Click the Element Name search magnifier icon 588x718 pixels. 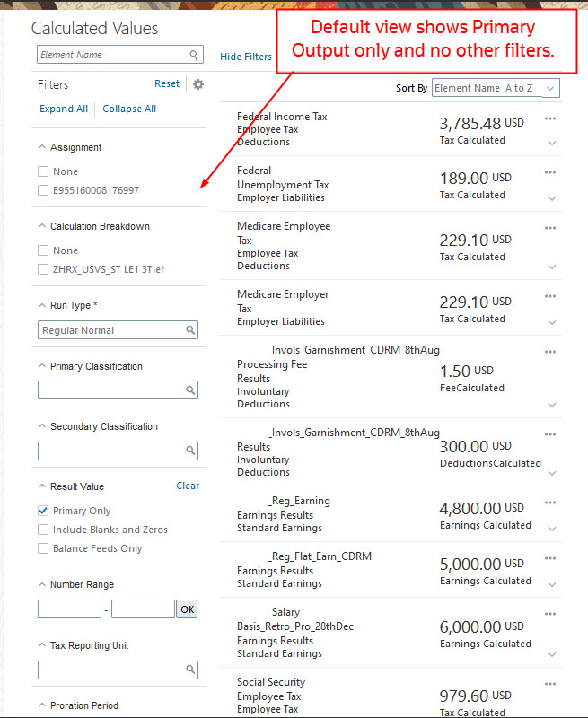tap(194, 56)
